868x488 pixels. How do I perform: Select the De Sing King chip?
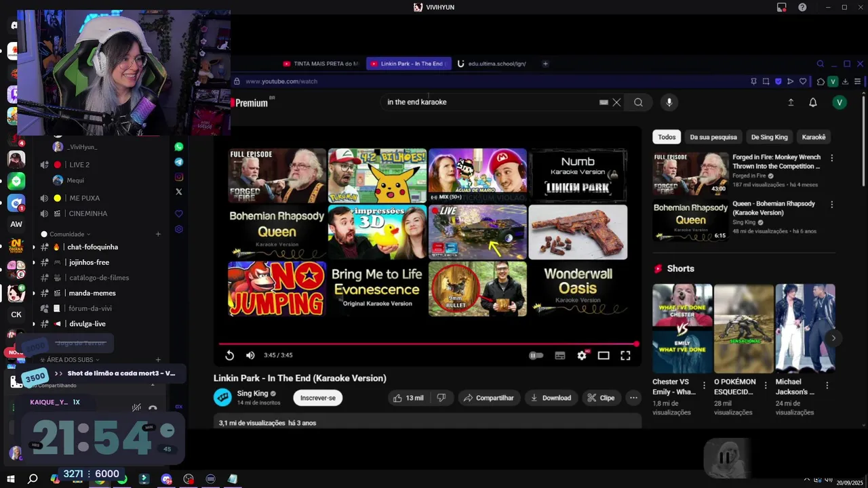pos(769,137)
